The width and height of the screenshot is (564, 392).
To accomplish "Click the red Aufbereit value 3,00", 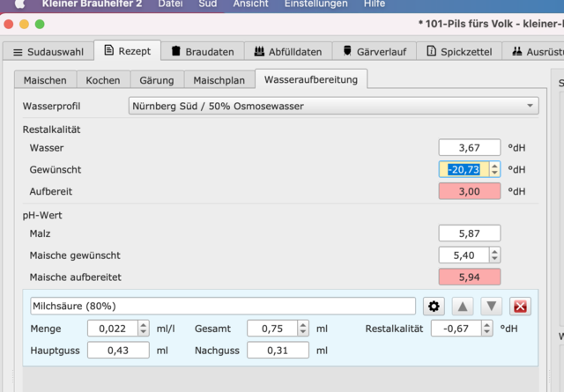I will [x=470, y=191].
